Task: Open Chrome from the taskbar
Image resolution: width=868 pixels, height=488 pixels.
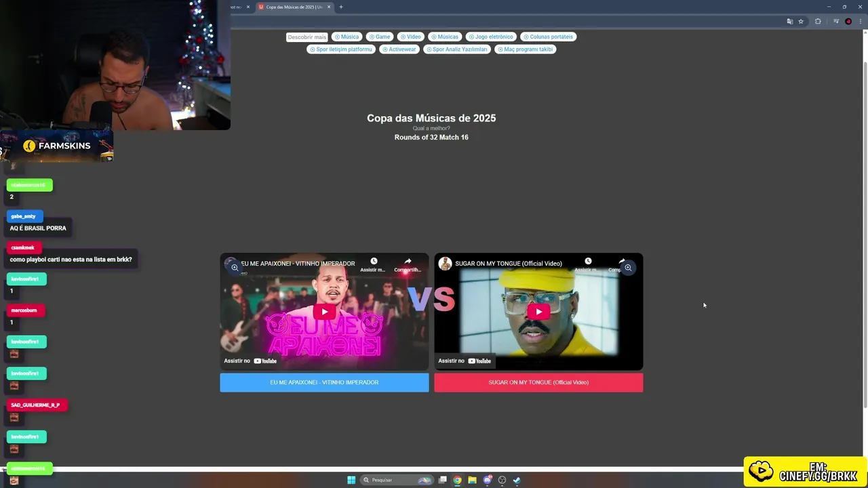Action: click(458, 480)
